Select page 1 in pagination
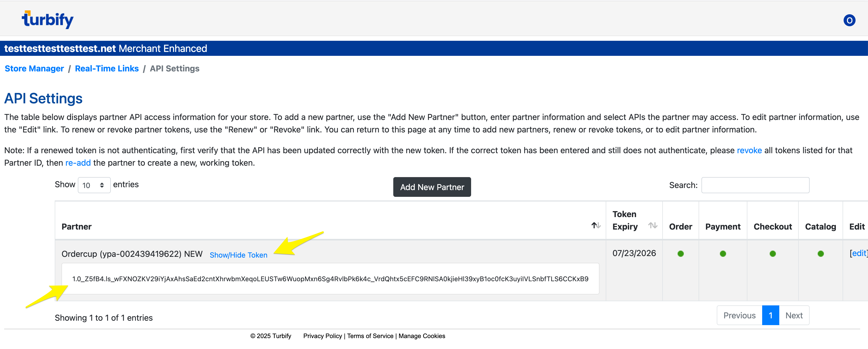The height and width of the screenshot is (349, 868). (770, 315)
